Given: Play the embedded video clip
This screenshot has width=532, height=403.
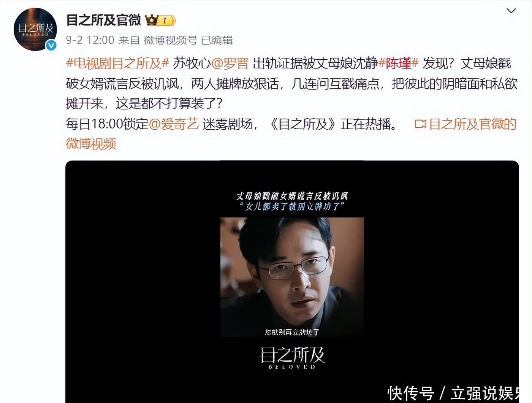Looking at the screenshot, I should click(292, 281).
